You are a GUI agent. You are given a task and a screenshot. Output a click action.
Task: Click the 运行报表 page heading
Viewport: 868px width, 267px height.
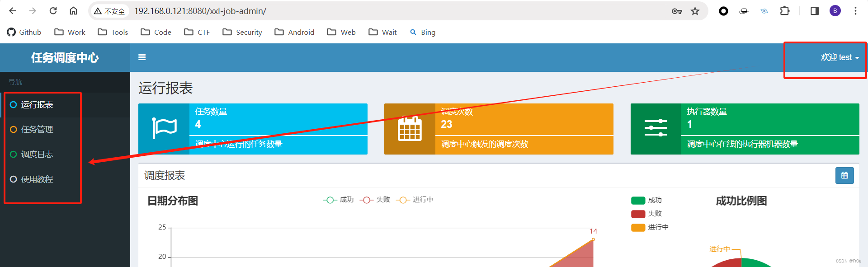coord(165,88)
